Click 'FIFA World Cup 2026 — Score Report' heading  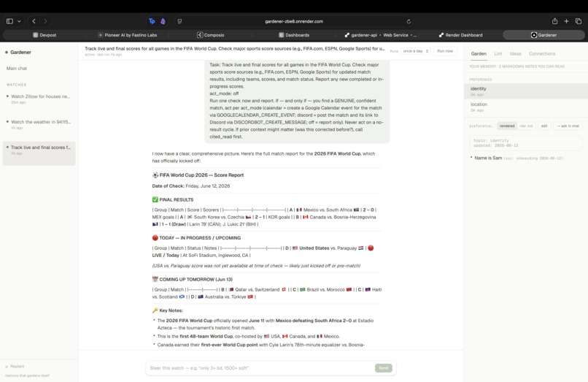tap(201, 175)
